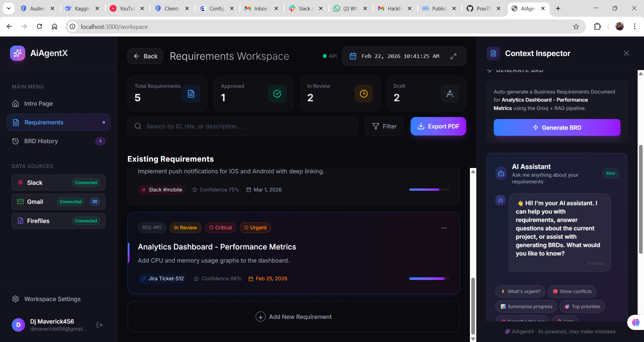Open the Requirements sidebar icon
Viewport: 644px width, 342px height.
click(x=16, y=122)
